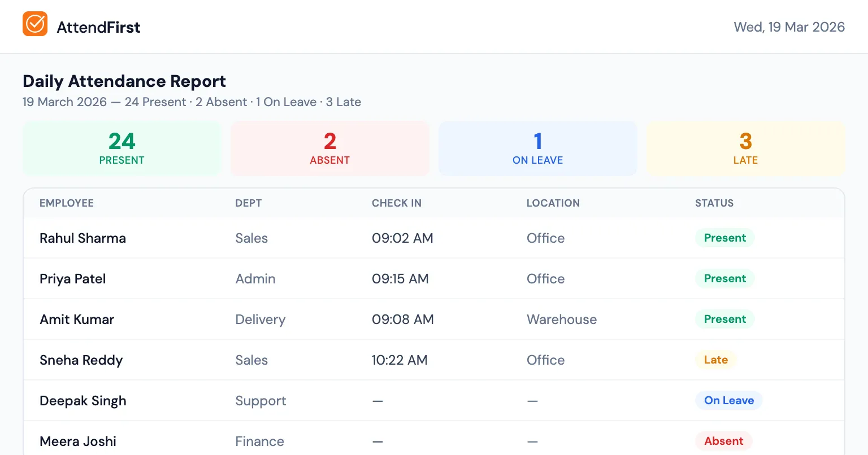Click Deepak Singh's On Leave badge
Screen dimensions: 868x455
coord(729,400)
